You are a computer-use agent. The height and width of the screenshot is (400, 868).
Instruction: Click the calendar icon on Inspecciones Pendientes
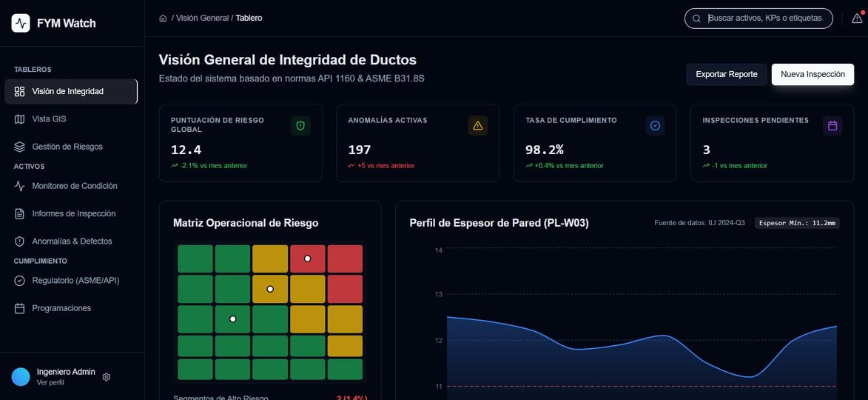[832, 126]
